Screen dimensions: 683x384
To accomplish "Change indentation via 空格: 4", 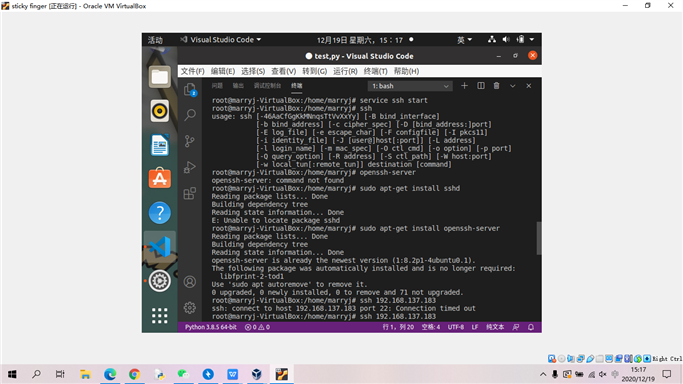I will pyautogui.click(x=431, y=327).
